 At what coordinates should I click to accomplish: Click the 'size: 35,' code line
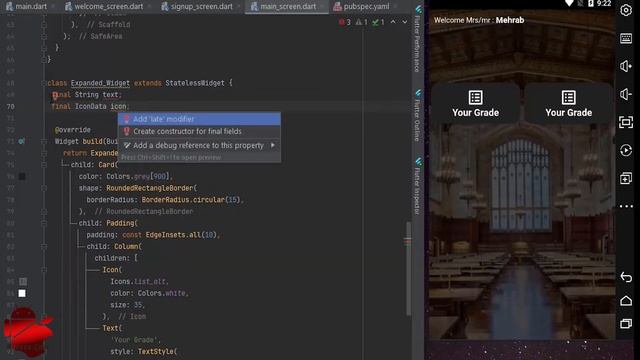tap(127, 305)
